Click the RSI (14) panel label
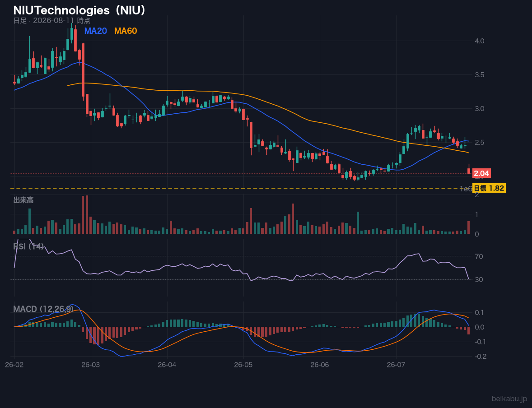Viewport: 532px width, 408px height. (28, 246)
